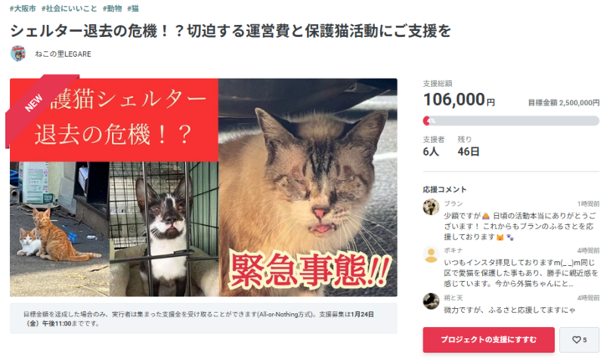The width and height of the screenshot is (616, 364).
Task: Click the ねこの里LEGARE profile avatar icon
Action: click(18, 54)
